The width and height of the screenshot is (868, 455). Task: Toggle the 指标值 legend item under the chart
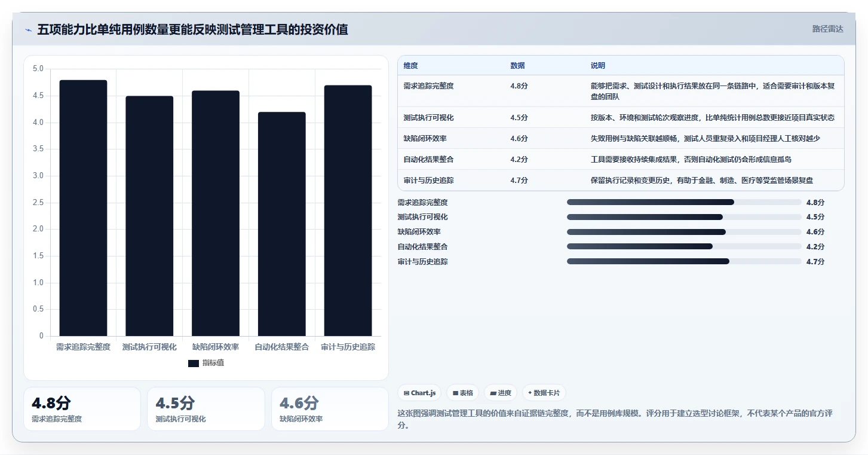tap(206, 363)
